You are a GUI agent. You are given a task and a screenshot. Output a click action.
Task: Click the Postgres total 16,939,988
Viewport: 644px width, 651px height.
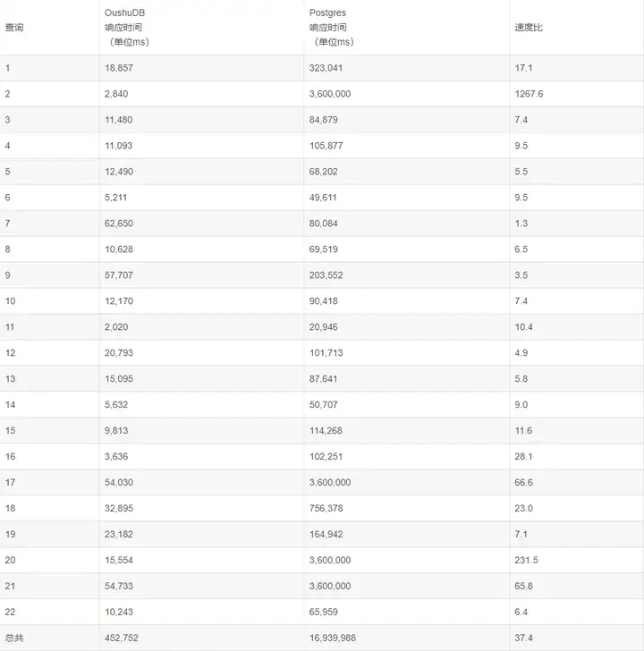coord(334,638)
